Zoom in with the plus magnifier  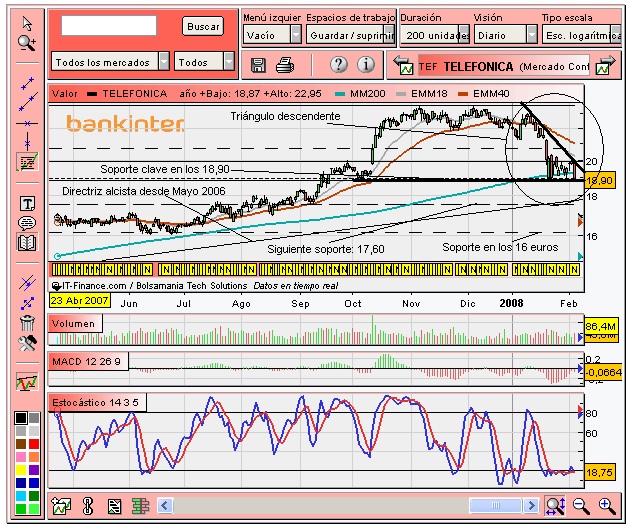tap(607, 506)
